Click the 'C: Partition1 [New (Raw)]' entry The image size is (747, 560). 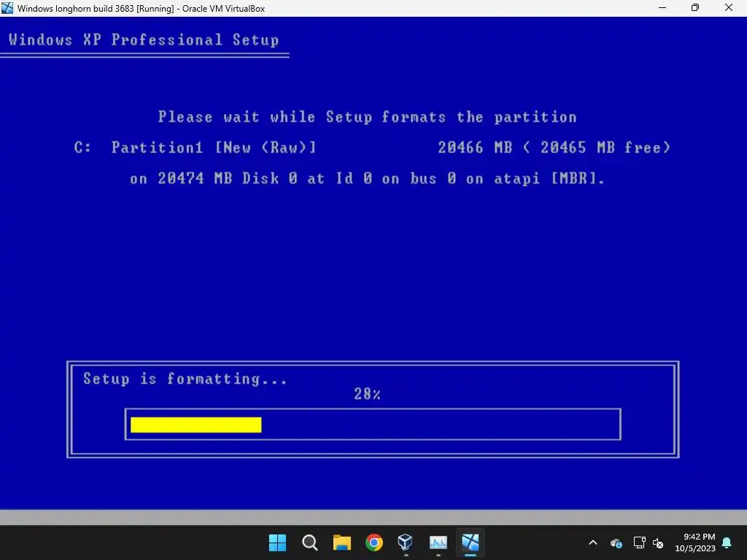click(196, 147)
